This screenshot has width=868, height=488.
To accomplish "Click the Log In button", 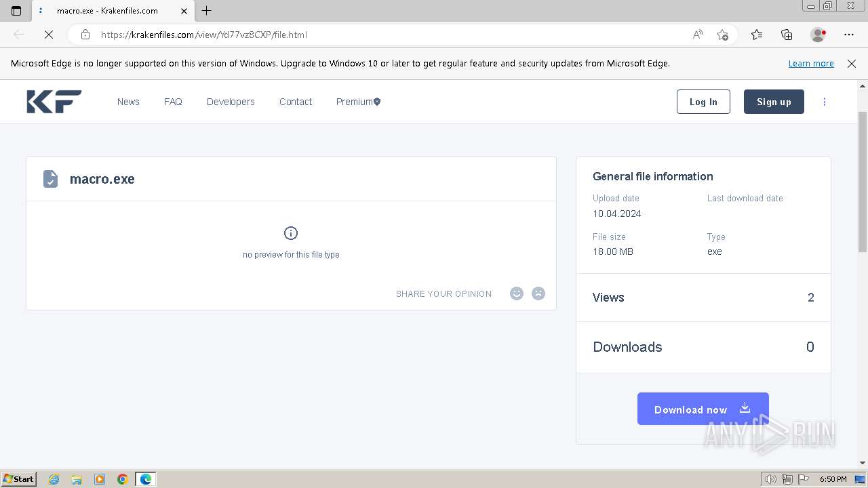I will (703, 102).
